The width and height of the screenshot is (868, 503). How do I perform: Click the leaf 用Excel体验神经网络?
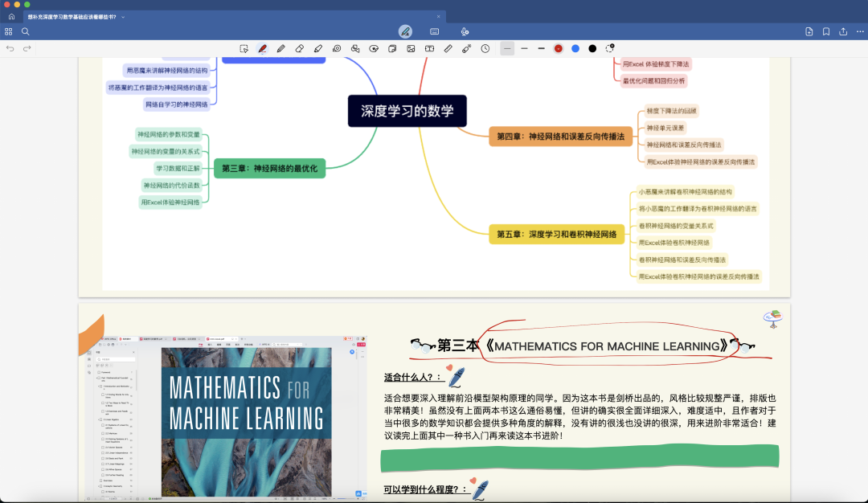[170, 202]
